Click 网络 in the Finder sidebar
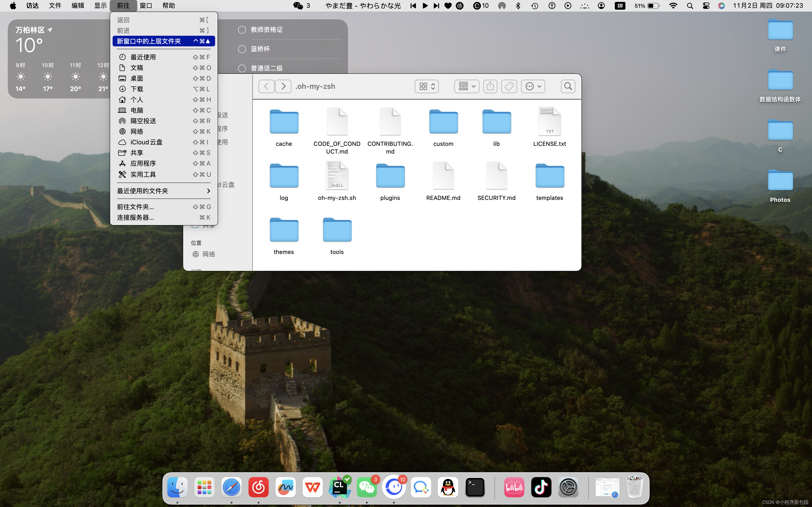 (x=208, y=254)
